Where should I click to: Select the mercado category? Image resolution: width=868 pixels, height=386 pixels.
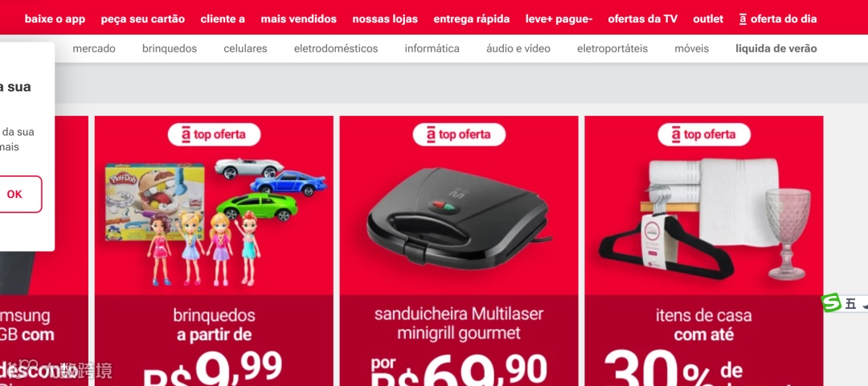94,49
